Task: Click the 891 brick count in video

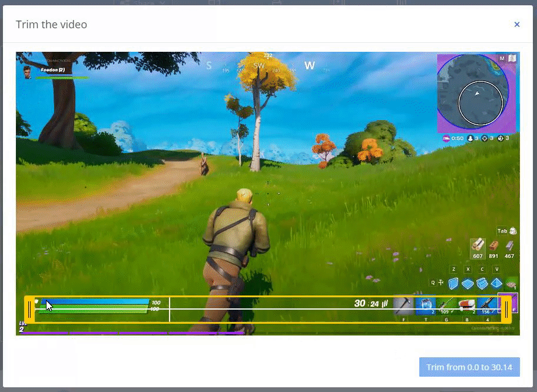Action: pos(493,255)
